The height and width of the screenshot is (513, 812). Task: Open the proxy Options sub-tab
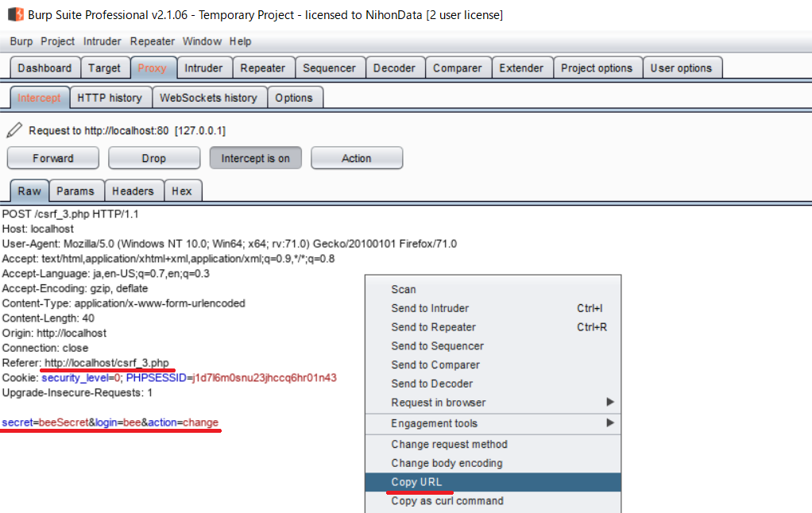tap(294, 98)
